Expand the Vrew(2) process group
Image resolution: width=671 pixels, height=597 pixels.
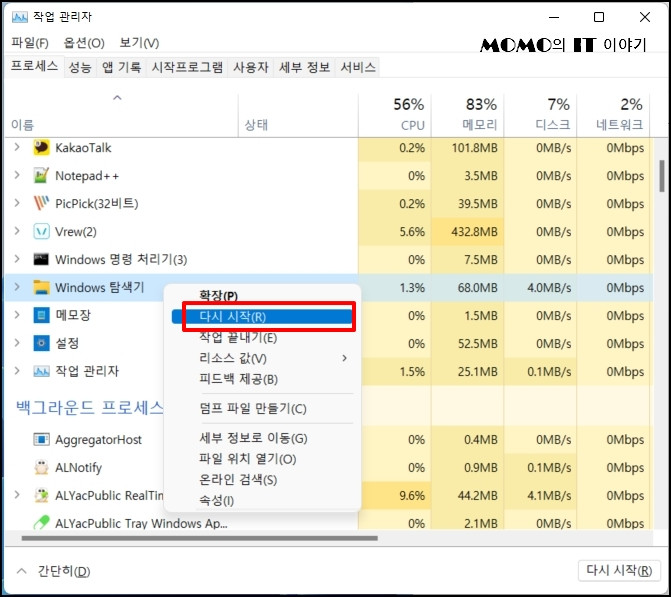17,231
